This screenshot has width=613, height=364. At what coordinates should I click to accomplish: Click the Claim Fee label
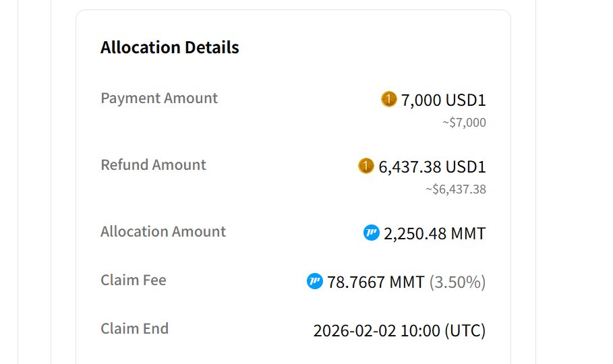click(x=134, y=280)
